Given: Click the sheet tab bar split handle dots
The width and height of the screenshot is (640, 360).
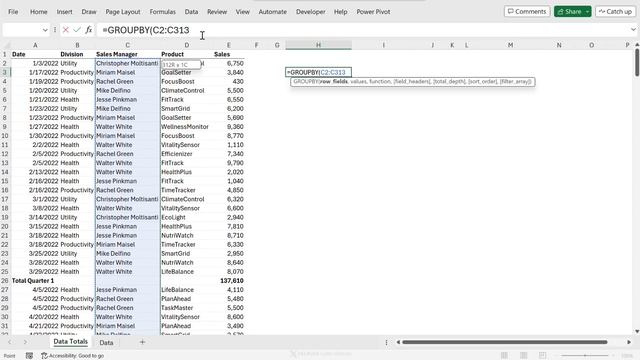Looking at the screenshot, I should coord(386,342).
